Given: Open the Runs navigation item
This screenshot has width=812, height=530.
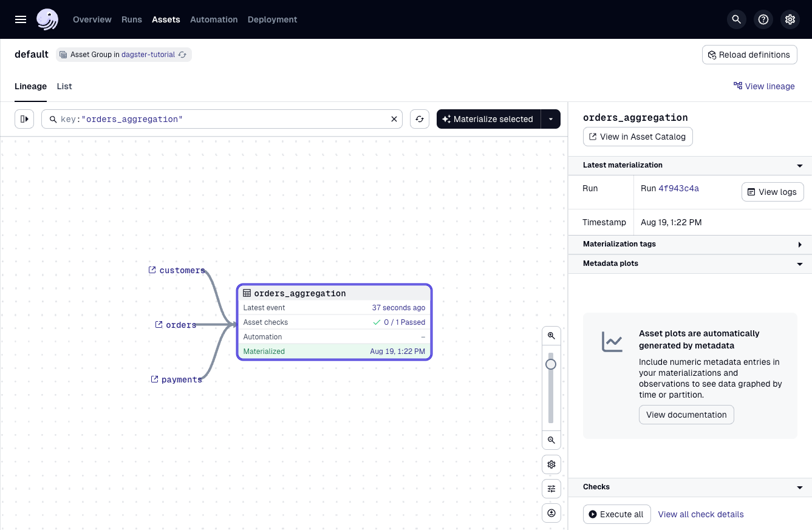Looking at the screenshot, I should pyautogui.click(x=132, y=19).
